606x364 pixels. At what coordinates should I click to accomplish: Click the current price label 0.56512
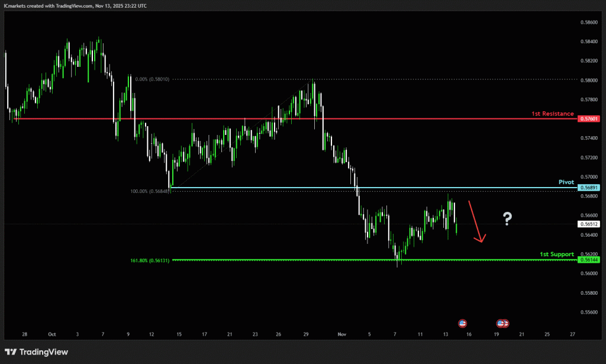(x=589, y=224)
